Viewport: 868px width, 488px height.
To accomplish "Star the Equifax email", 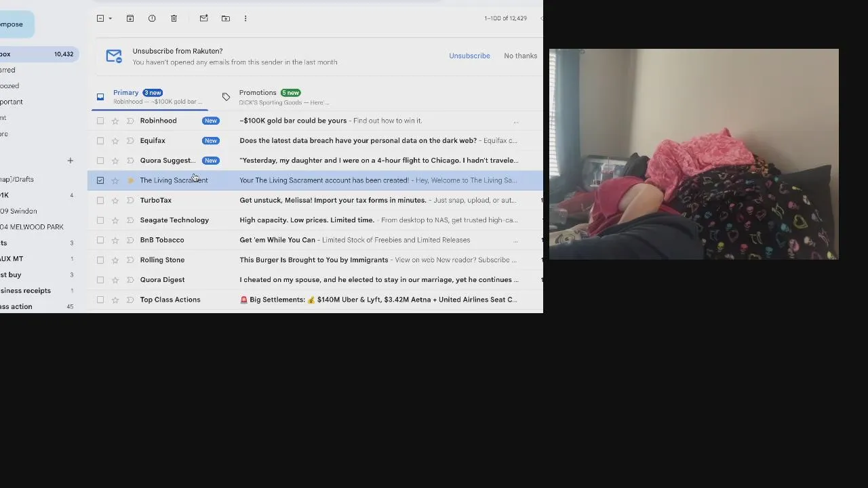I will click(x=115, y=140).
